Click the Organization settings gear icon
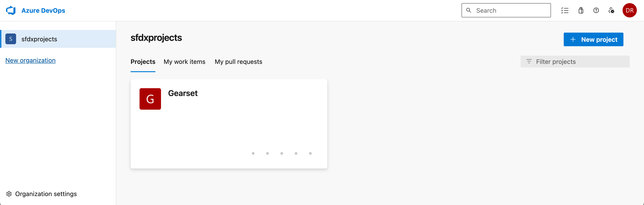Viewport: 644px width, 205px height. [x=9, y=194]
